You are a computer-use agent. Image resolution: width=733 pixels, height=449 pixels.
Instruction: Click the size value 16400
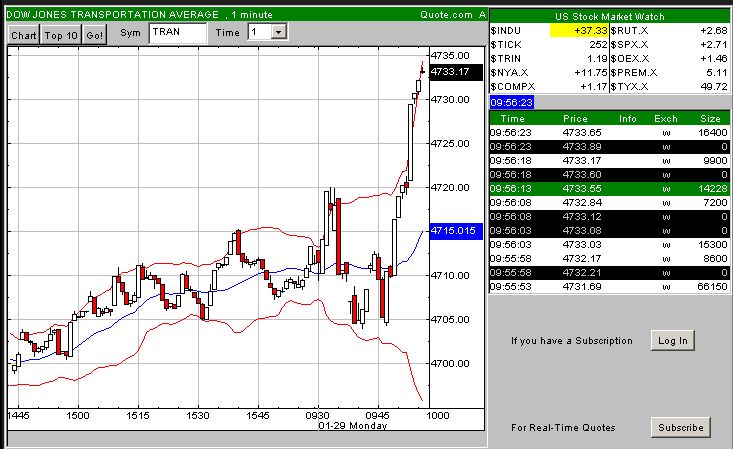pyautogui.click(x=712, y=133)
